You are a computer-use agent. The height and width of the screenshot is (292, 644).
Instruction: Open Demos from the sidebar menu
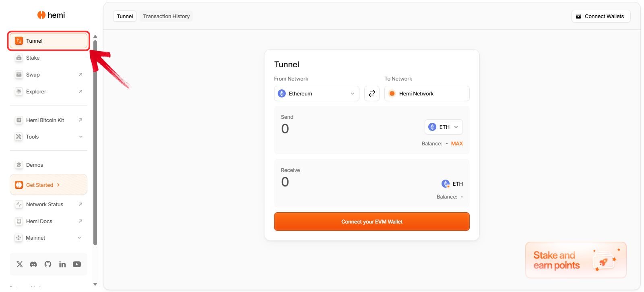click(x=48, y=165)
